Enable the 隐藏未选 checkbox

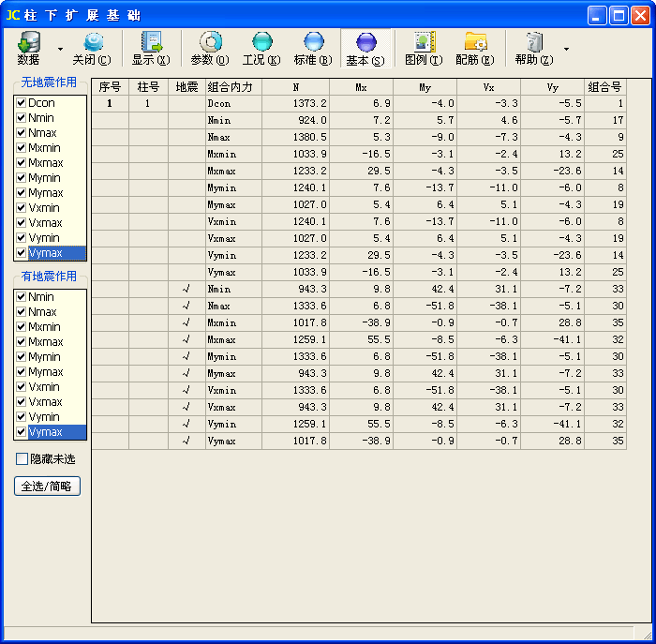point(22,459)
